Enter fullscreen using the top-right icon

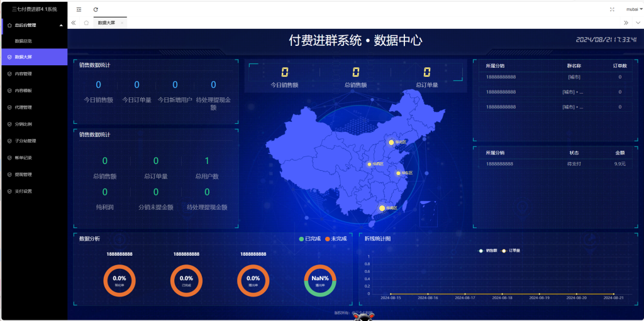click(612, 9)
